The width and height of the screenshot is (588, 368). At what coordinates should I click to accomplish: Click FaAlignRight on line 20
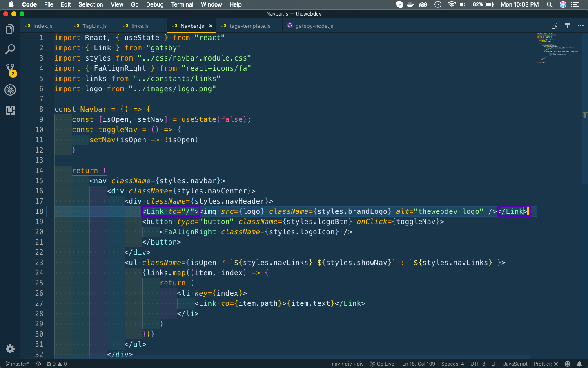(190, 232)
